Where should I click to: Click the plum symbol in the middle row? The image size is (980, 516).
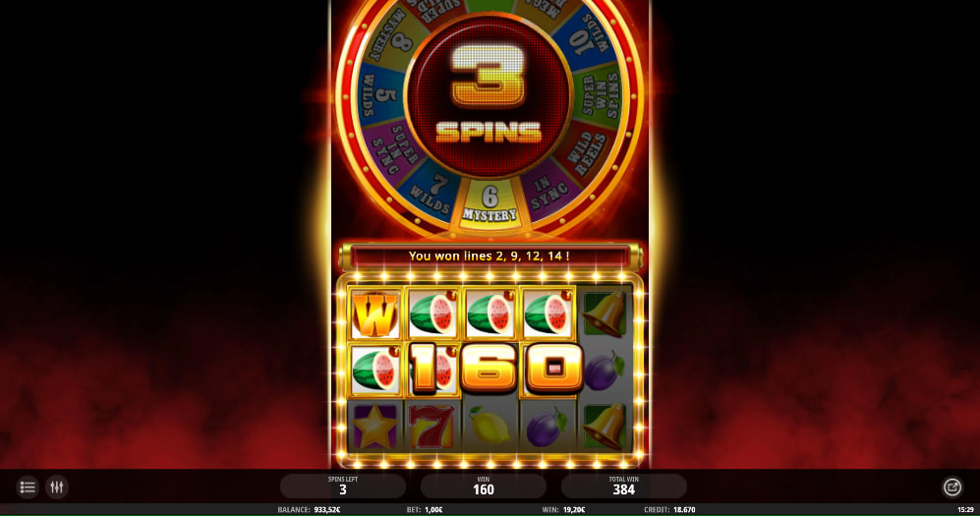pos(605,371)
